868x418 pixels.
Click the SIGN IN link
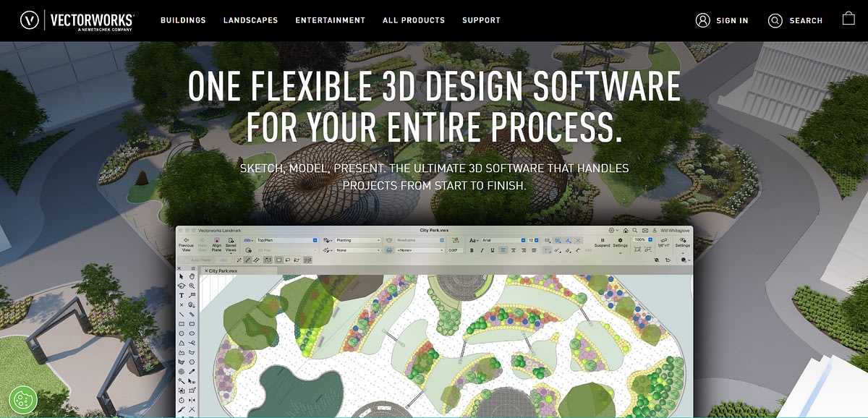722,20
